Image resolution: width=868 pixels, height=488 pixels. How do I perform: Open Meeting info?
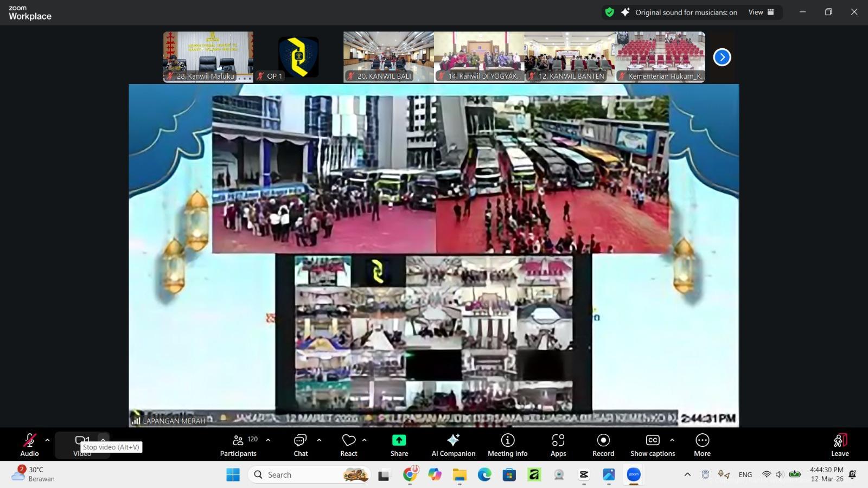[507, 445]
